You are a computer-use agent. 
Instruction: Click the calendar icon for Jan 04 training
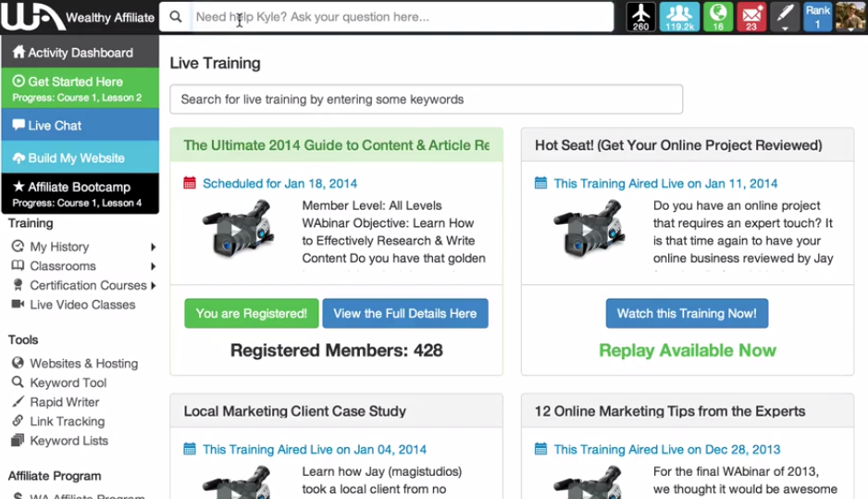190,449
